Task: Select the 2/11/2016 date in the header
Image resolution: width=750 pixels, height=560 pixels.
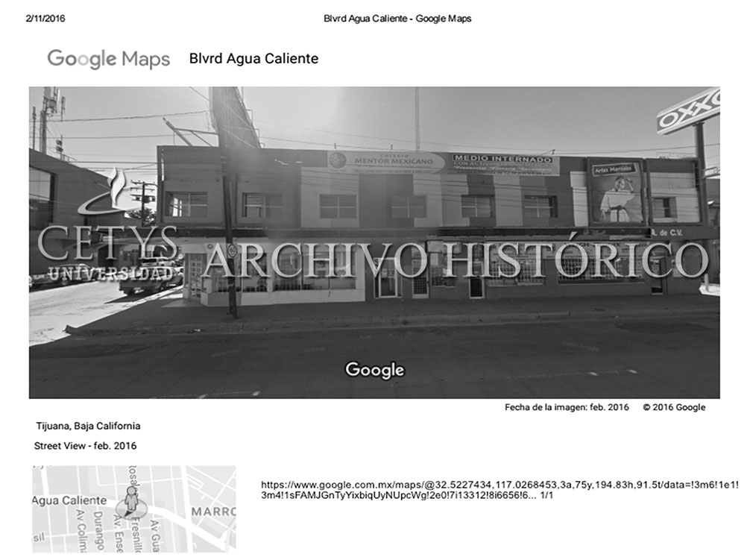Action: point(45,19)
